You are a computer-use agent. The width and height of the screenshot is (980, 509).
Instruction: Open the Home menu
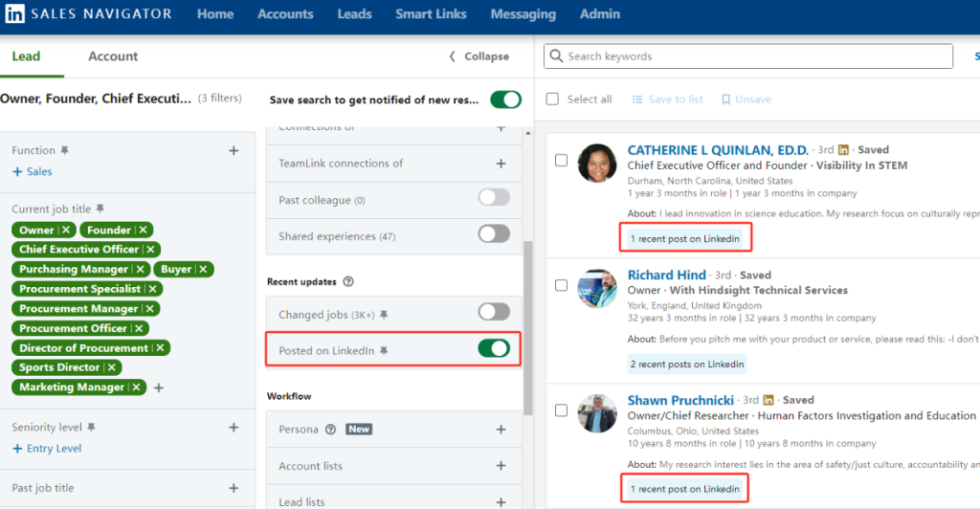215,13
